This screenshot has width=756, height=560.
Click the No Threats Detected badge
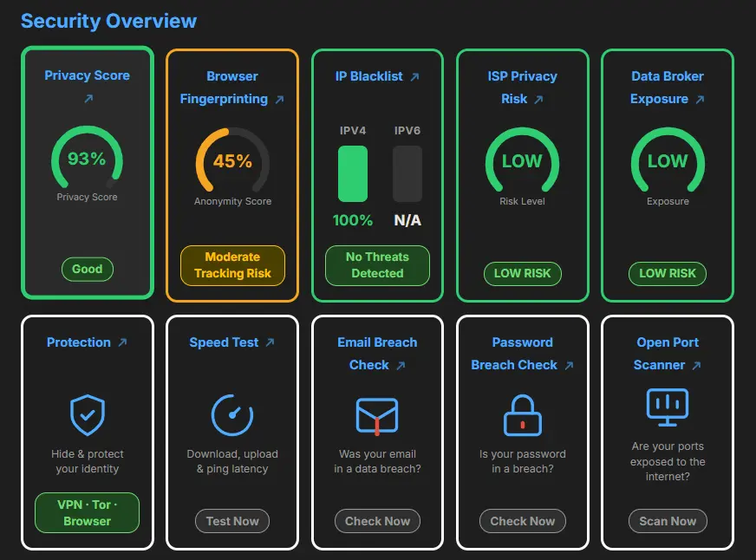point(377,265)
